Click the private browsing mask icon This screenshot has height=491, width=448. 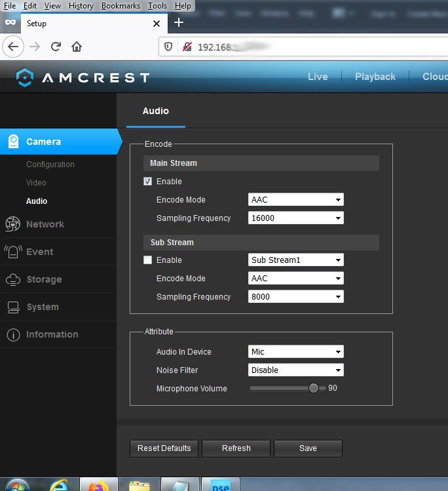[x=10, y=22]
